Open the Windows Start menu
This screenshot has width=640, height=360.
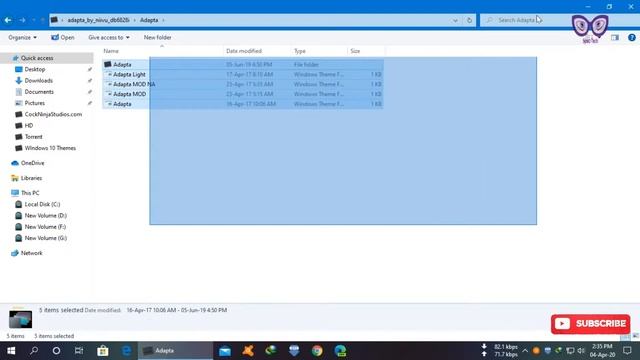[11, 351]
